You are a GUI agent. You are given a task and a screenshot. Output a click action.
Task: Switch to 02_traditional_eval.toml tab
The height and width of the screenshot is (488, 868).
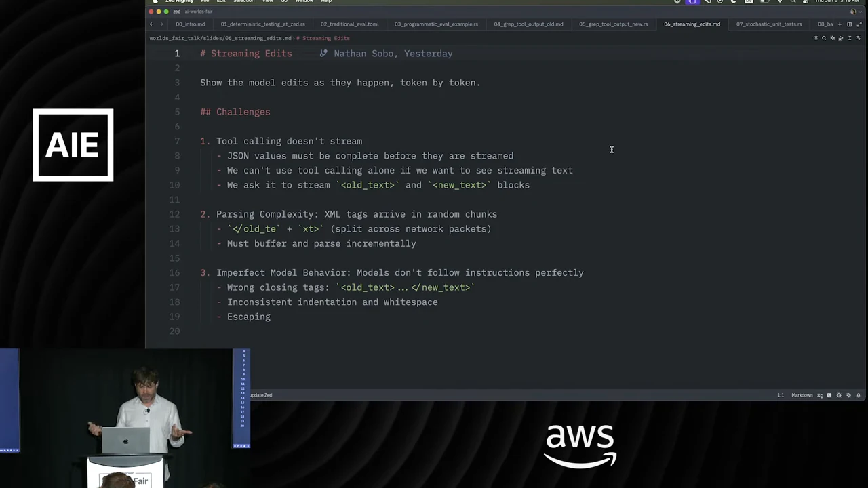click(x=350, y=24)
